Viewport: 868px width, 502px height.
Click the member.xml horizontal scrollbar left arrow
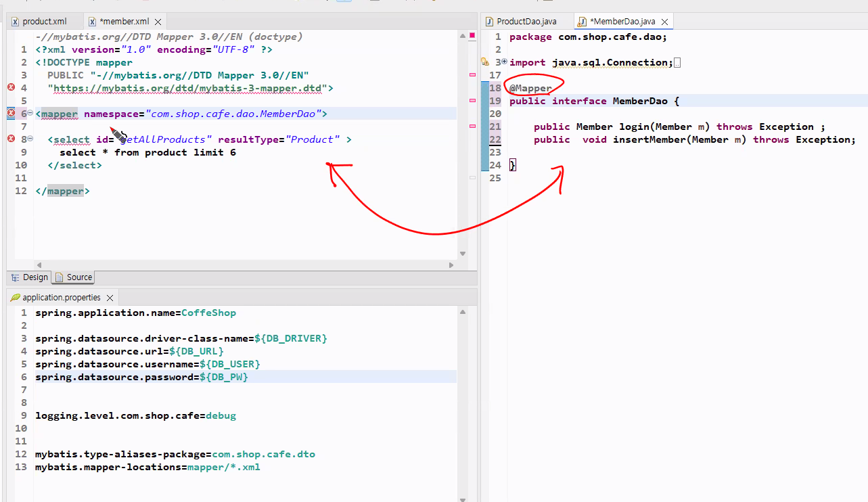click(39, 265)
